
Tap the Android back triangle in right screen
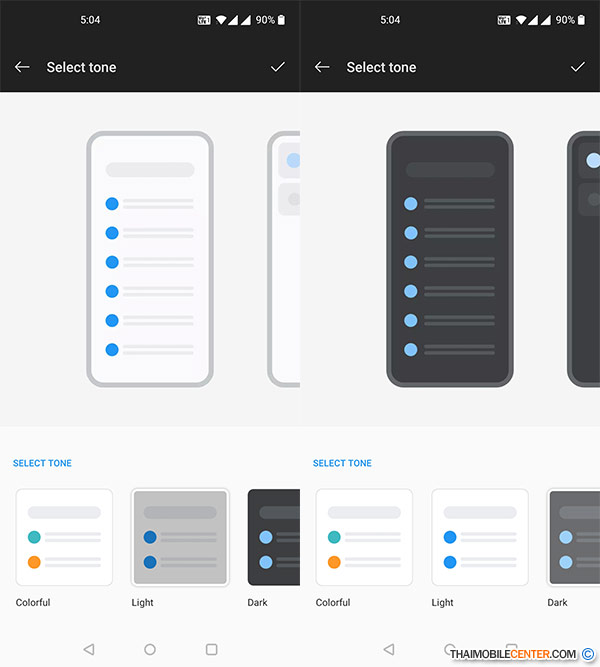(389, 649)
